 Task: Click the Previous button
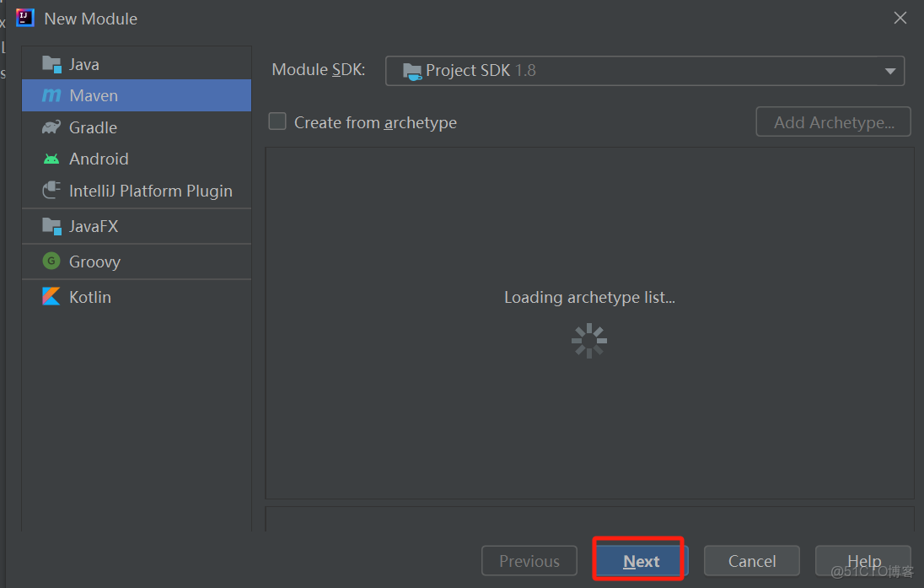pyautogui.click(x=529, y=561)
